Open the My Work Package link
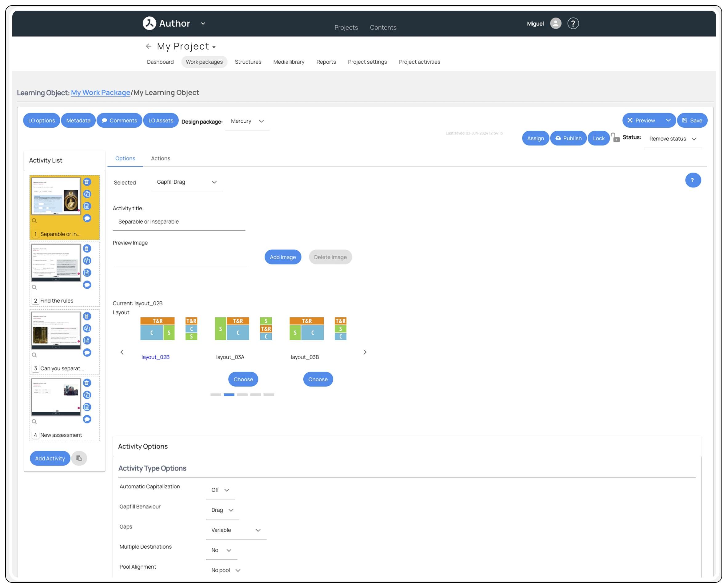The width and height of the screenshot is (727, 588). coord(100,93)
